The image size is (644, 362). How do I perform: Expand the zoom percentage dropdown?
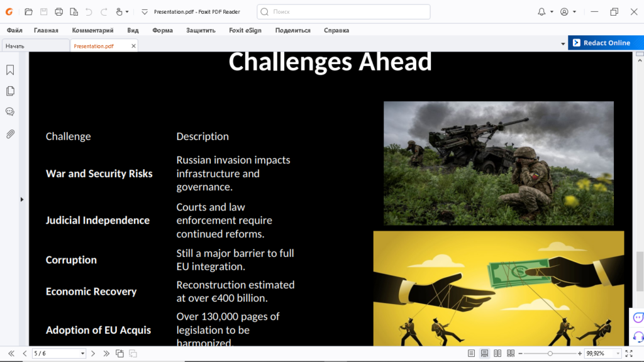(x=617, y=354)
